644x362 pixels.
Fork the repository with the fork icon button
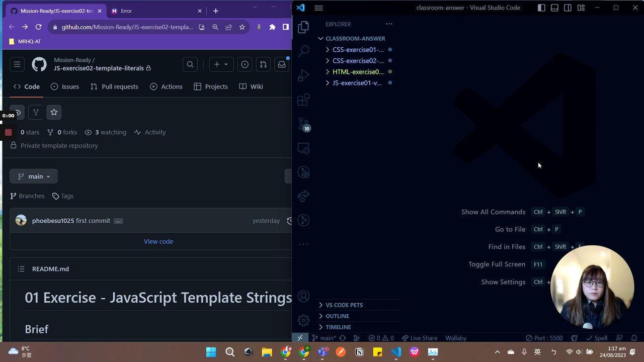tap(35, 112)
